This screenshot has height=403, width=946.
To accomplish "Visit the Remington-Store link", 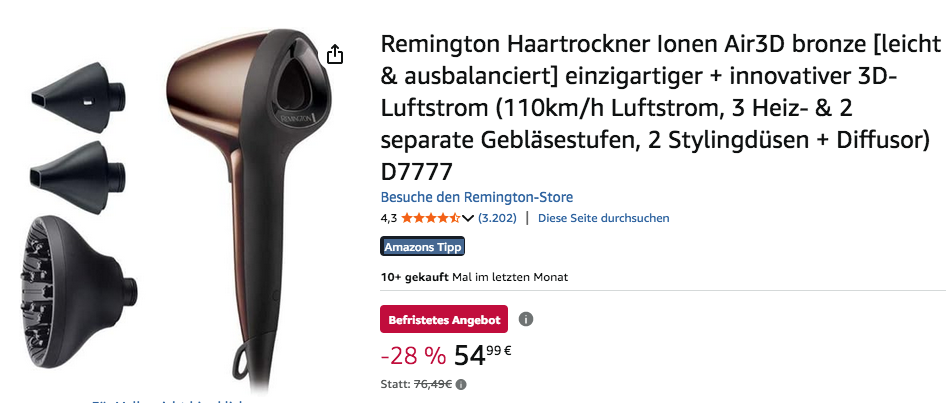I will pos(477,197).
